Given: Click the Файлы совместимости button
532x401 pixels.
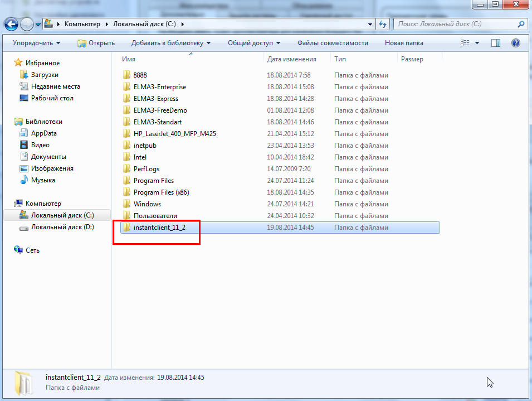Looking at the screenshot, I should tap(333, 43).
